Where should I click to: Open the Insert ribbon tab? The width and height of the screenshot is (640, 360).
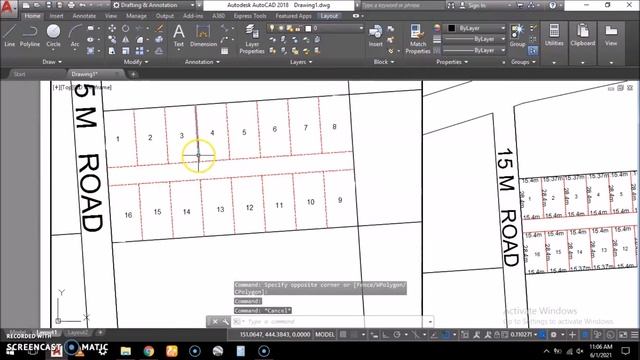pos(56,16)
